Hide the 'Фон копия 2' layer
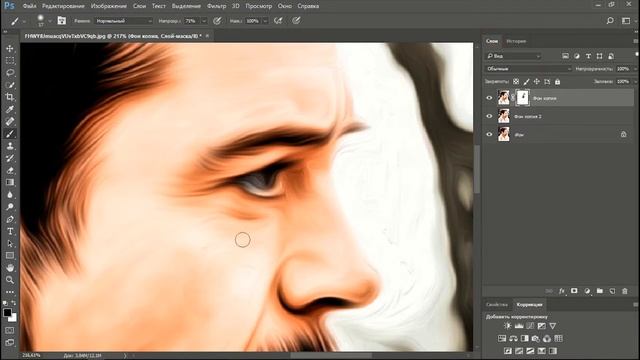The width and height of the screenshot is (640, 360). coord(489,116)
